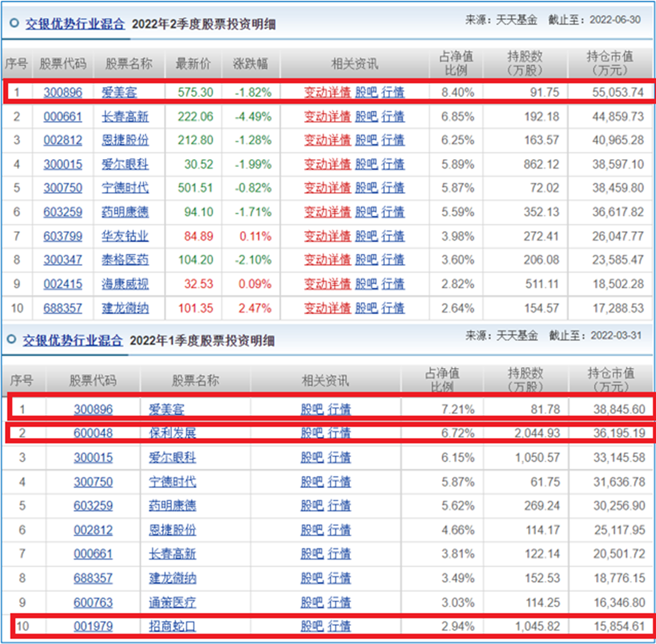
Task: Click stock code 603799
Action: pyautogui.click(x=63, y=236)
